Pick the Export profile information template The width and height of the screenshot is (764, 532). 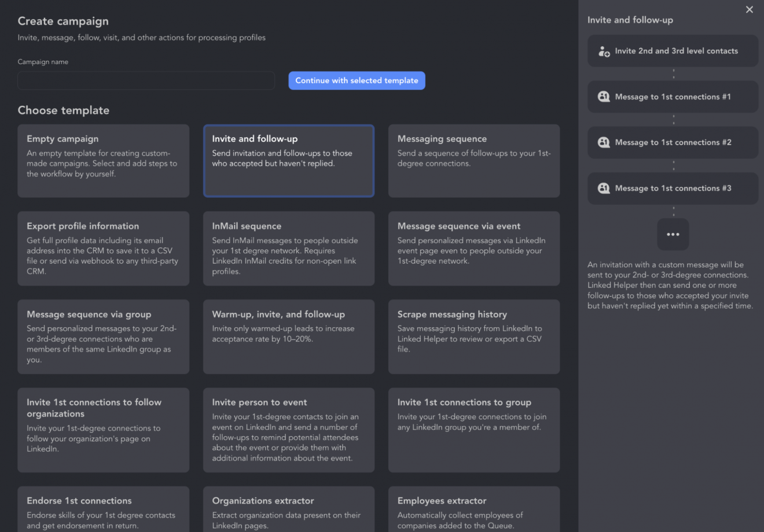(x=103, y=249)
